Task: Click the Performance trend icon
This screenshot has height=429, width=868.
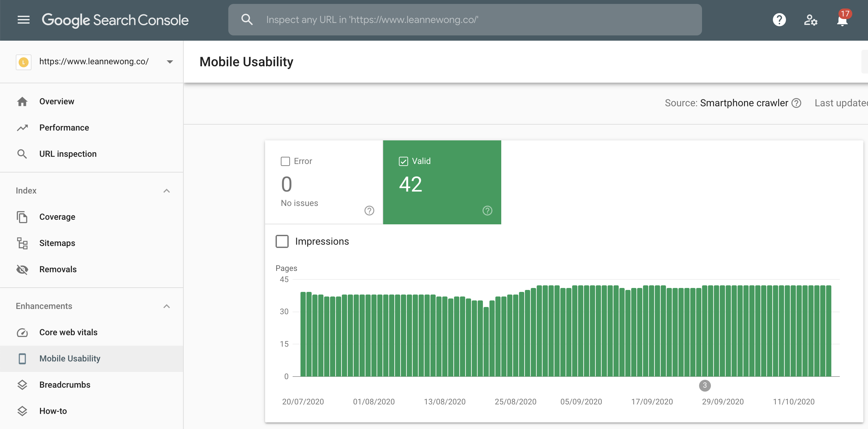Action: (x=22, y=128)
